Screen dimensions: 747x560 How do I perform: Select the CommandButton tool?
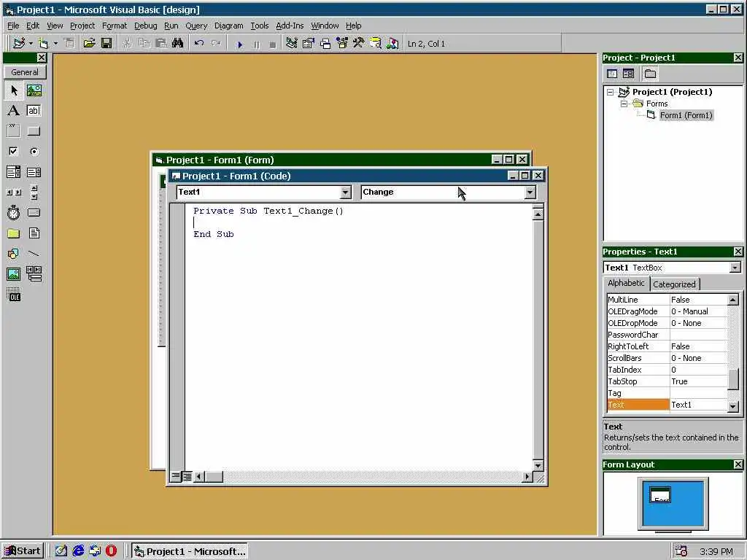pyautogui.click(x=34, y=131)
